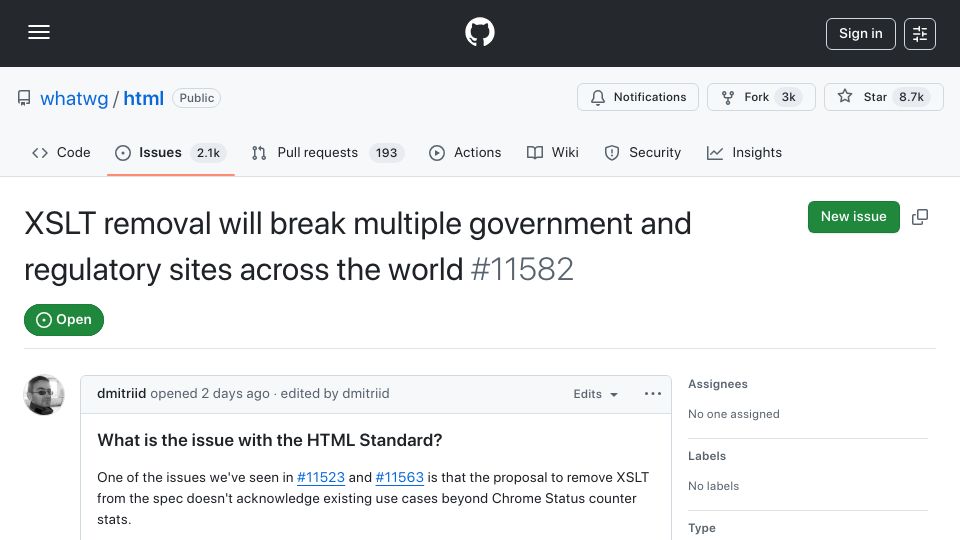960x540 pixels.
Task: Follow the #11523 issue link
Action: (x=321, y=478)
